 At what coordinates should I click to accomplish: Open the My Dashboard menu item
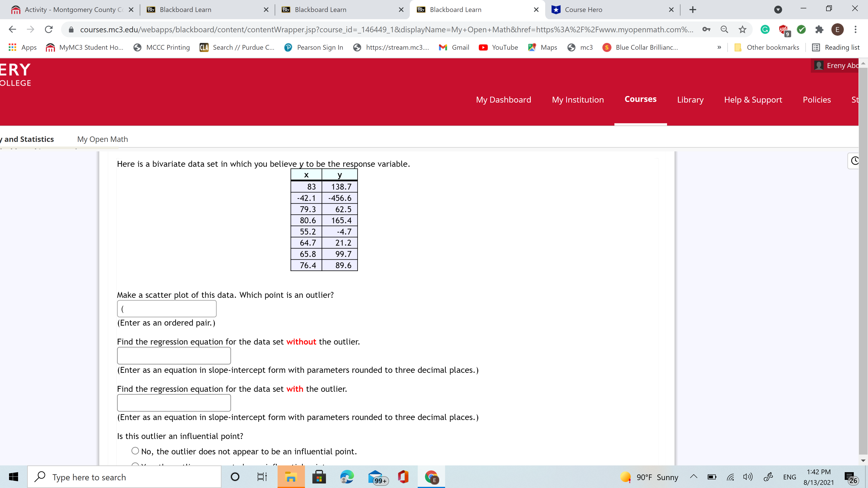point(503,99)
